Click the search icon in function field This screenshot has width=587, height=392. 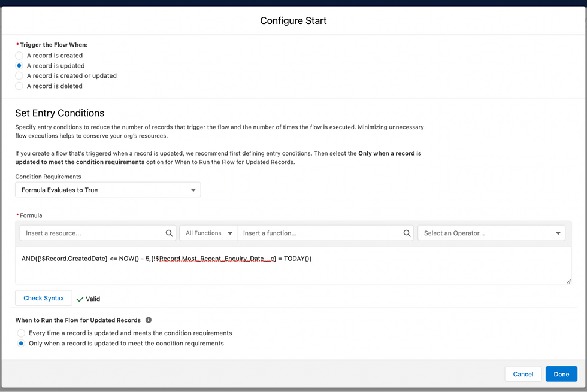[x=407, y=233]
